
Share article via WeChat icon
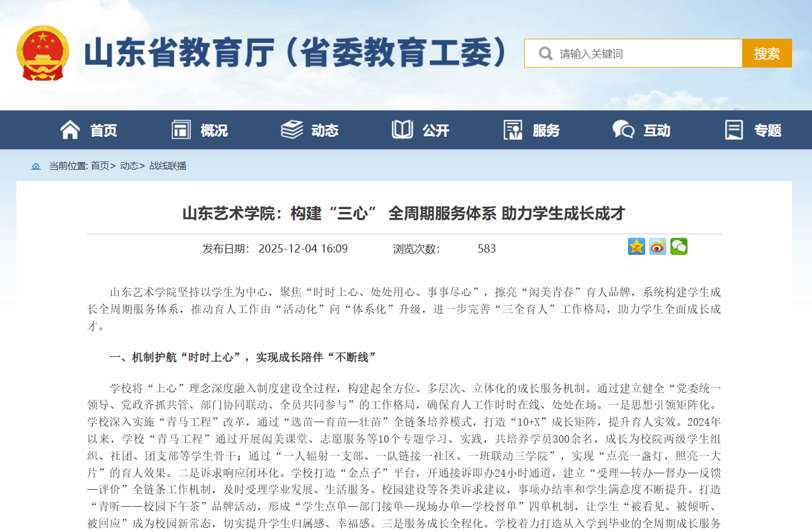[x=679, y=247]
